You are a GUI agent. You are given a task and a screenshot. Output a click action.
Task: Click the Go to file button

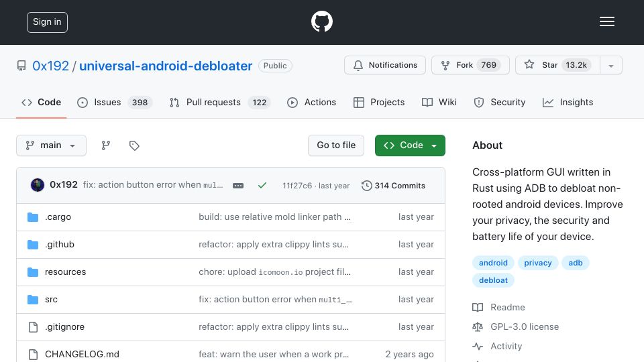(x=336, y=145)
